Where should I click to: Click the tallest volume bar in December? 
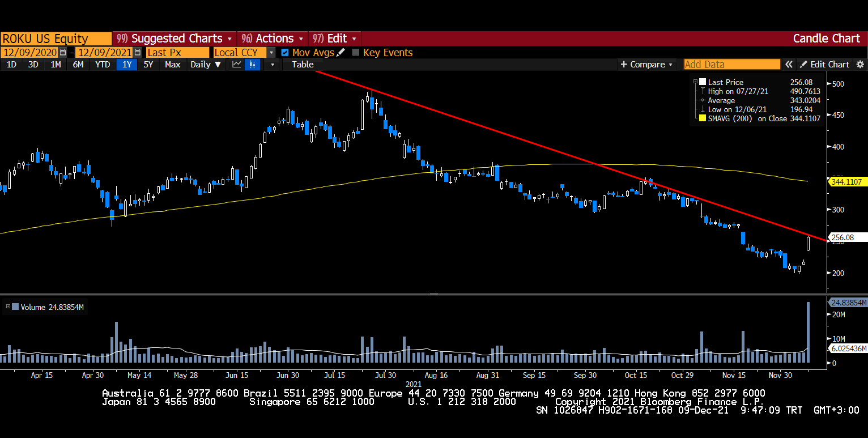(809, 332)
